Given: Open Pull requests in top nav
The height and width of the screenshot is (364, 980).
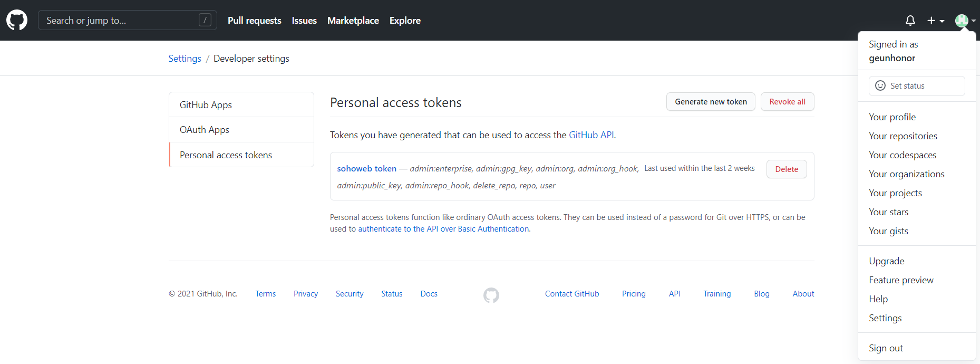Looking at the screenshot, I should [x=255, y=21].
